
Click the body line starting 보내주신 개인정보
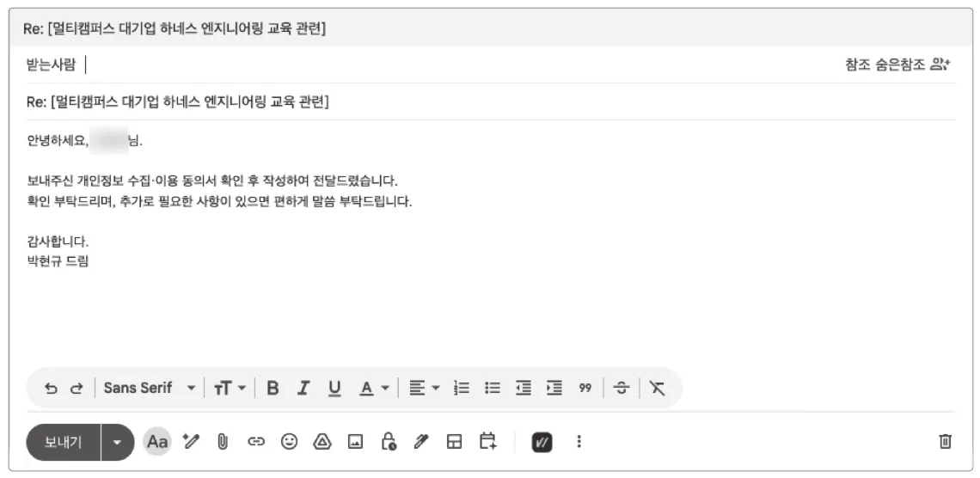pyautogui.click(x=212, y=181)
